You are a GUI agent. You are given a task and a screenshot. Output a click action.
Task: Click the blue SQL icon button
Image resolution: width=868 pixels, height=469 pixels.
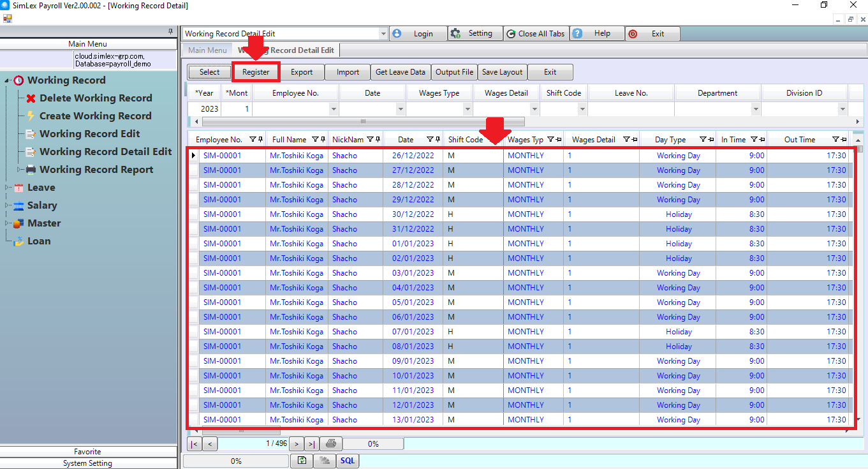[x=348, y=461]
